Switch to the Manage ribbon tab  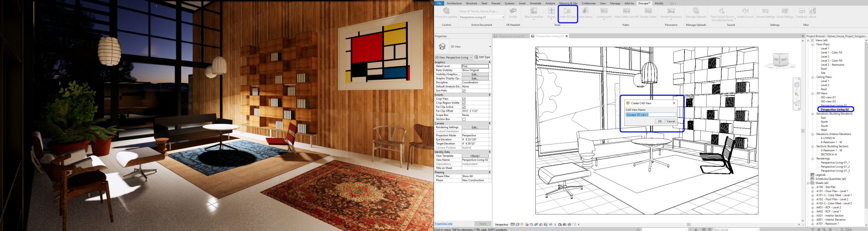coord(615,3)
